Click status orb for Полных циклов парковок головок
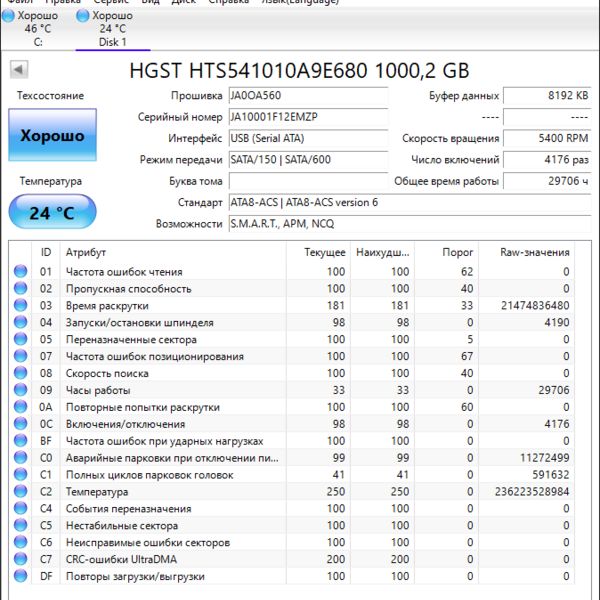The image size is (600, 600). [x=21, y=474]
